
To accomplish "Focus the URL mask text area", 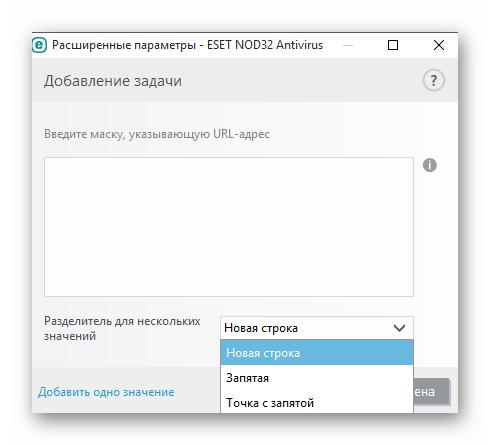I will click(x=229, y=227).
